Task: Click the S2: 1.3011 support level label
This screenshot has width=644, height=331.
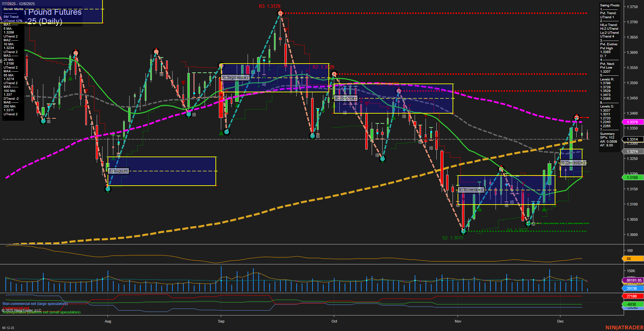Action: tap(453, 237)
